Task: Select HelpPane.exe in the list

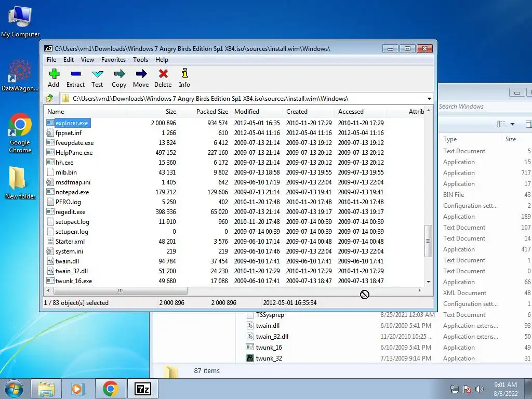Action: [x=74, y=152]
